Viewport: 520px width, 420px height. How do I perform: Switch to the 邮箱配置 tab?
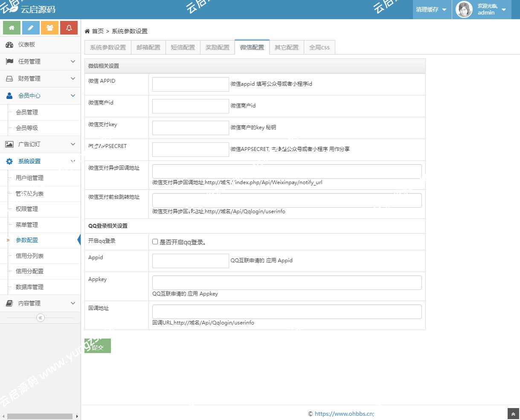(148, 47)
